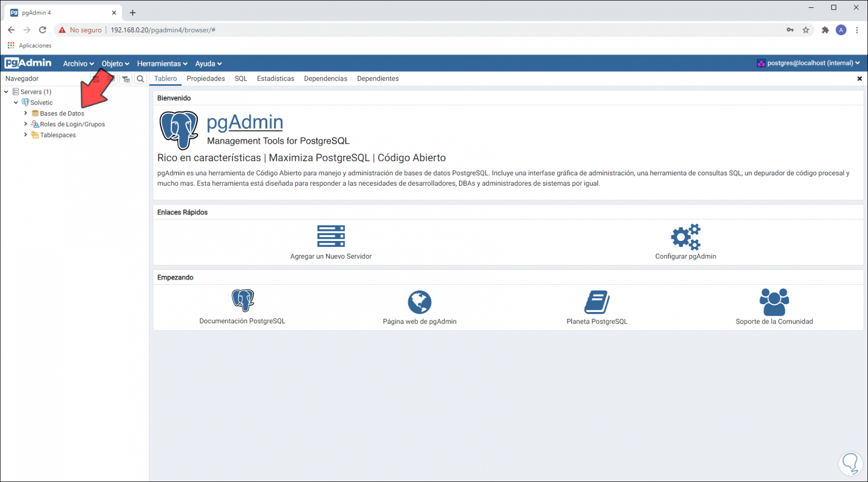This screenshot has width=868, height=482.
Task: Expand the Roles de Login/Grupos node
Action: pyautogui.click(x=25, y=124)
